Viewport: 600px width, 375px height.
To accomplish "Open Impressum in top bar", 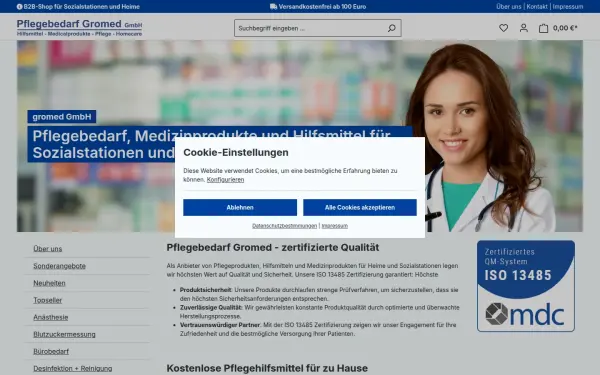I will point(568,7).
